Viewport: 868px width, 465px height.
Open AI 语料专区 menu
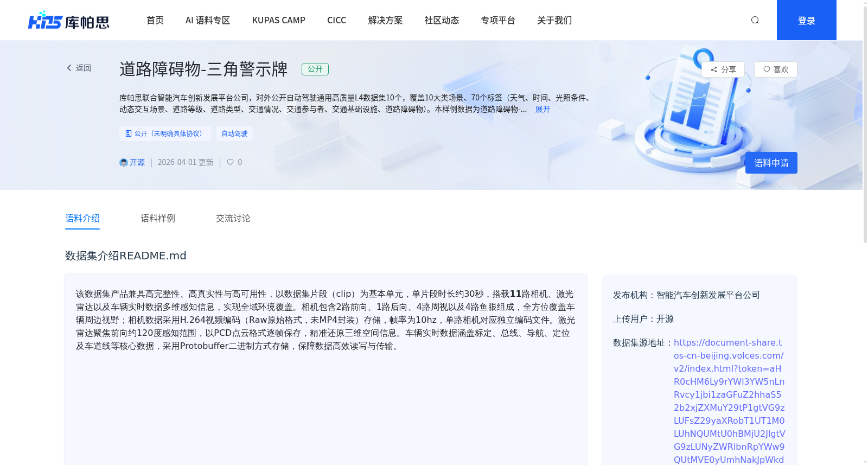tap(208, 20)
